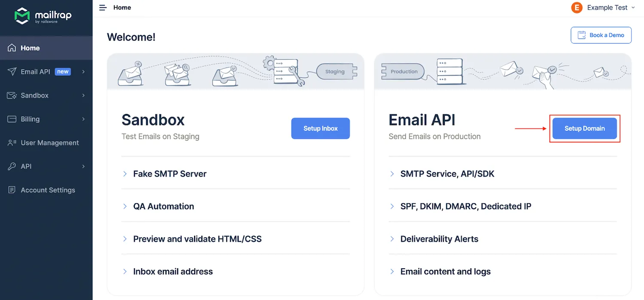The image size is (644, 300).
Task: Click the Sandbox card heading
Action: tap(153, 120)
